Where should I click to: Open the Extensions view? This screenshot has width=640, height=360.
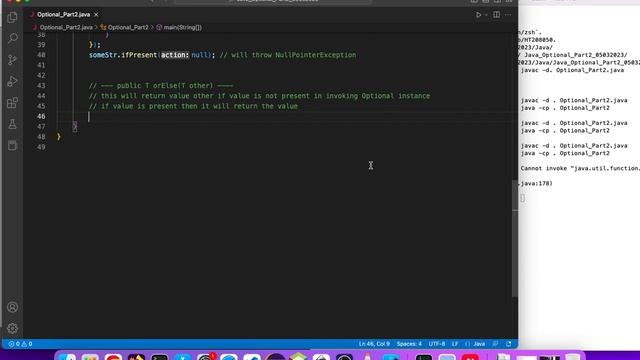click(12, 102)
